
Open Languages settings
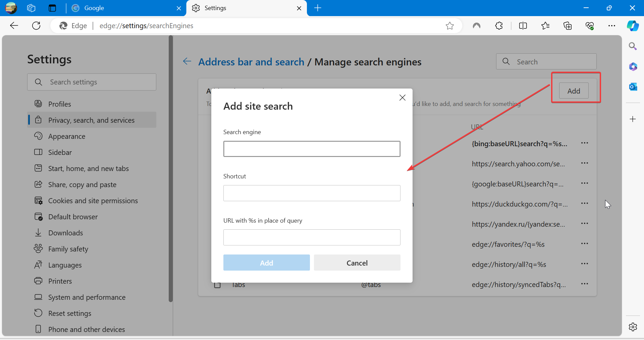click(92, 265)
